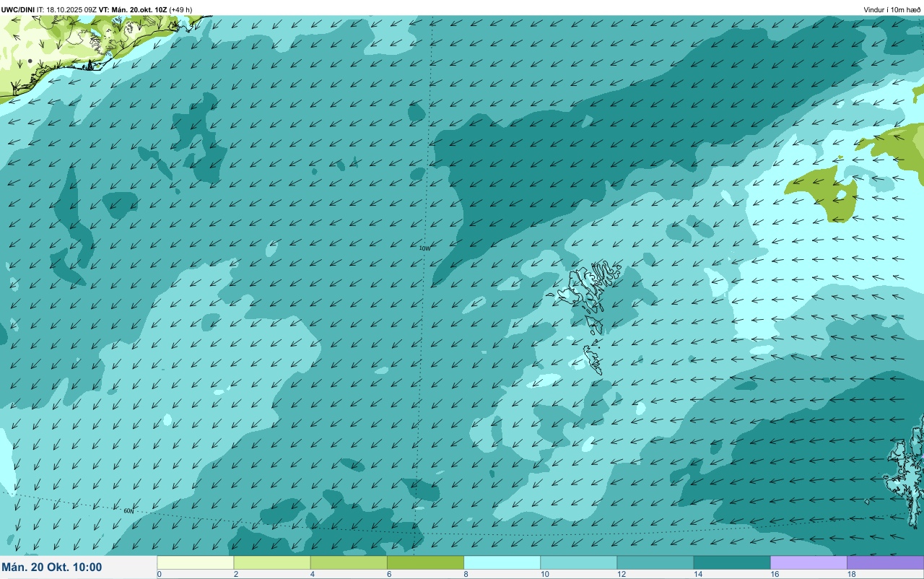Click the 16–18 lavender legend swatch
924x579 pixels.
(808, 562)
